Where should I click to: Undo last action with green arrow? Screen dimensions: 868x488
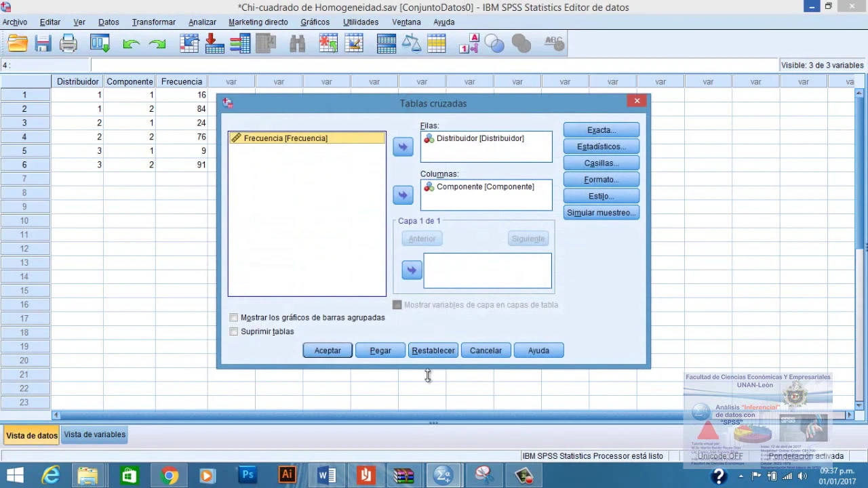pyautogui.click(x=131, y=44)
